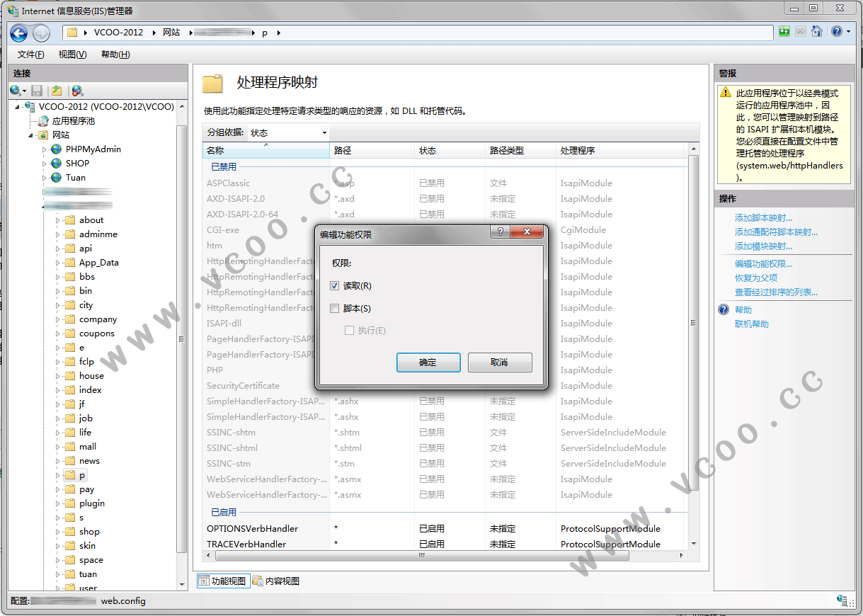Open the 分组依据 grouping dropdown
The image size is (863, 616).
coord(288,132)
